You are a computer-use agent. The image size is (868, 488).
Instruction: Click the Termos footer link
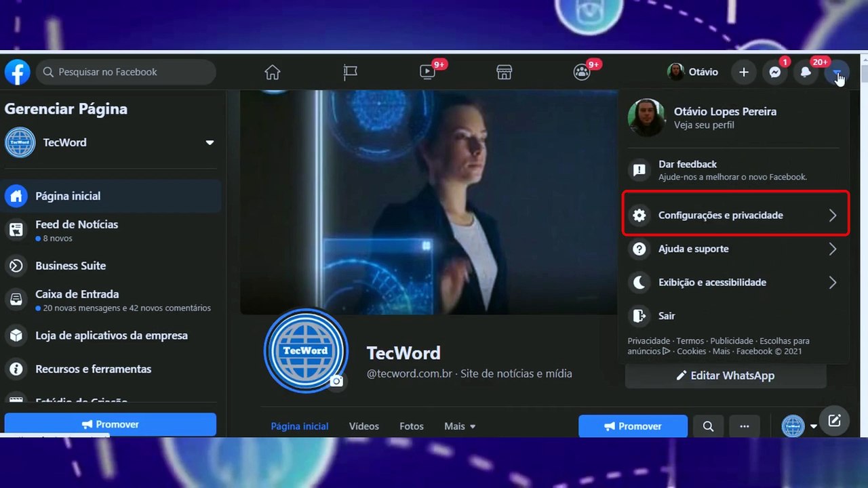[x=690, y=341]
